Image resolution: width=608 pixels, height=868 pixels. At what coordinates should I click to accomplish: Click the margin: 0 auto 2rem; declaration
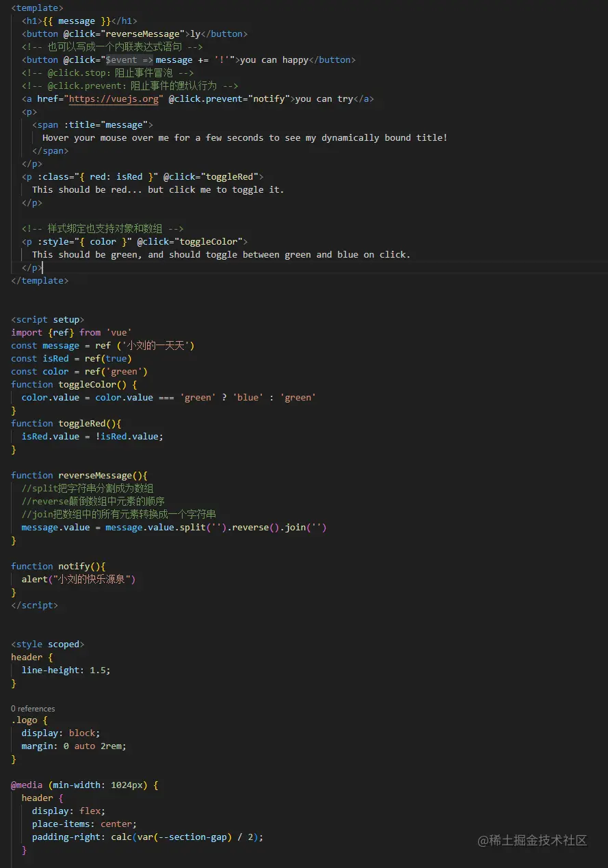pos(74,746)
